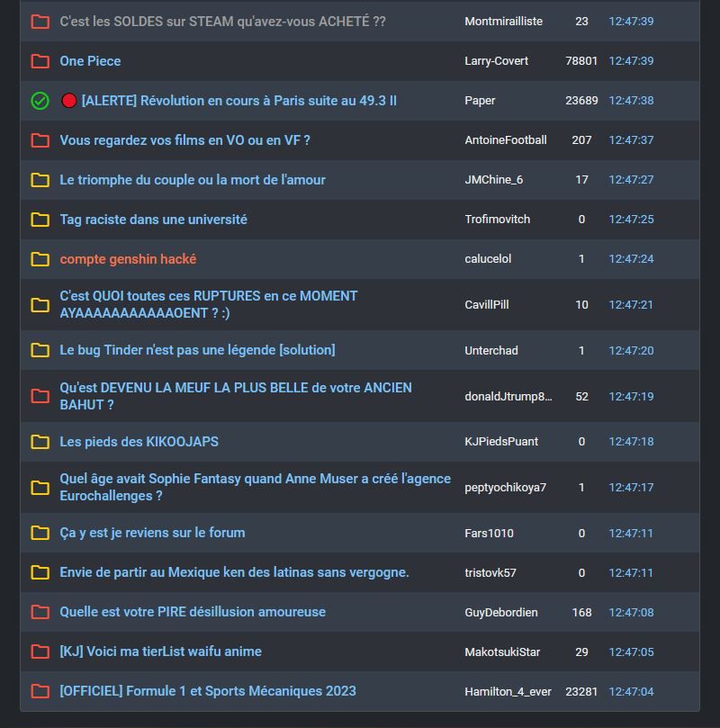Open the topic about films en VO ou VF
The image size is (720, 728).
click(184, 140)
